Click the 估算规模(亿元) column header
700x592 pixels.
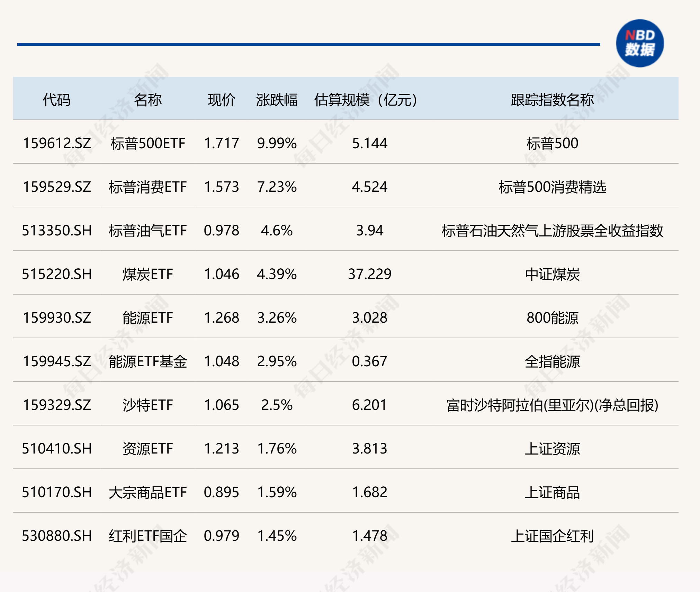(366, 100)
